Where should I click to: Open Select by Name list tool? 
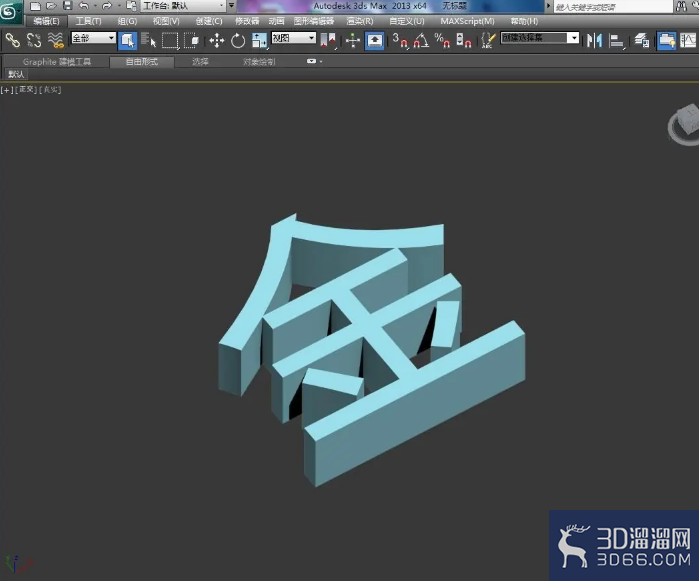(148, 41)
